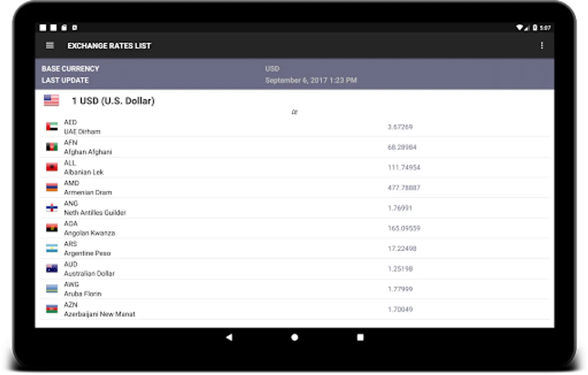The image size is (588, 375).
Task: Click the 111.74954 exchange rate value
Action: pos(404,167)
